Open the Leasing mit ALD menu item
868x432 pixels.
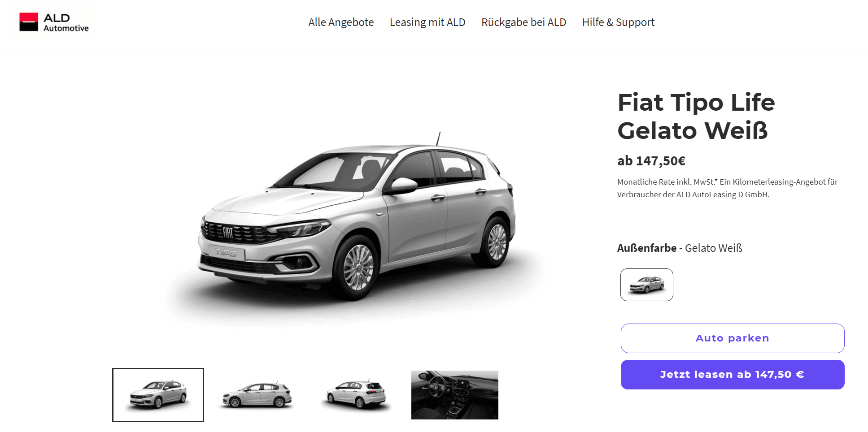(427, 22)
